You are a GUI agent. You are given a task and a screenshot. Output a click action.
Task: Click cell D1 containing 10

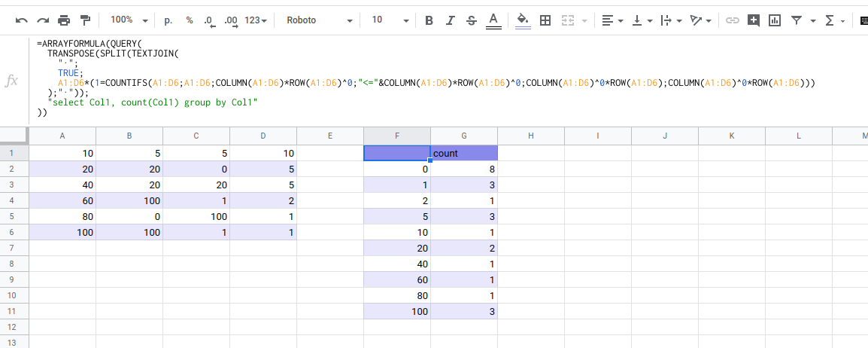point(263,153)
